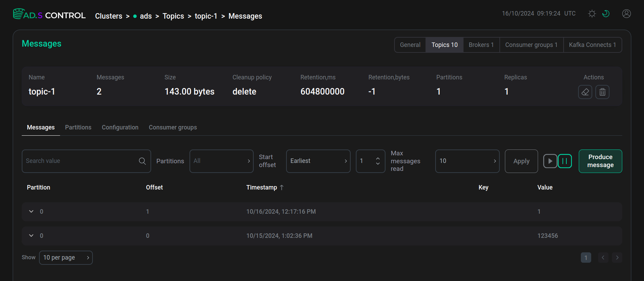The width and height of the screenshot is (644, 281).
Task: Click the Offset column header
Action: [x=154, y=187]
